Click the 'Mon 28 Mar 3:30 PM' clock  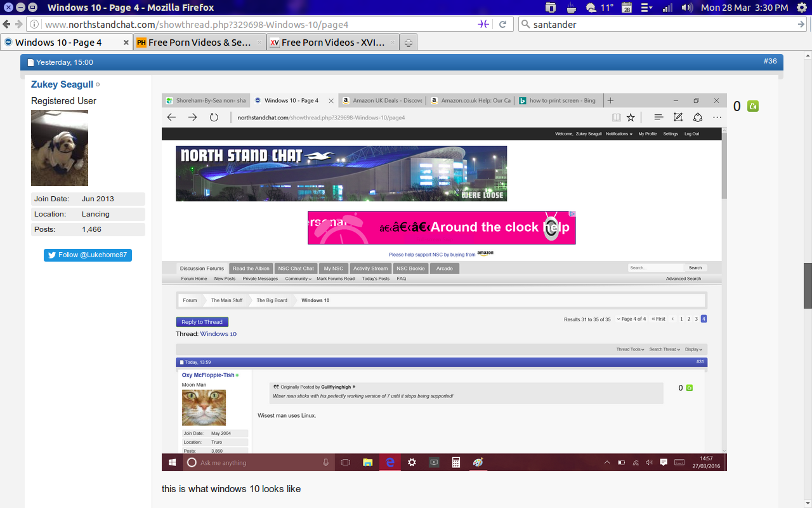tap(745, 8)
